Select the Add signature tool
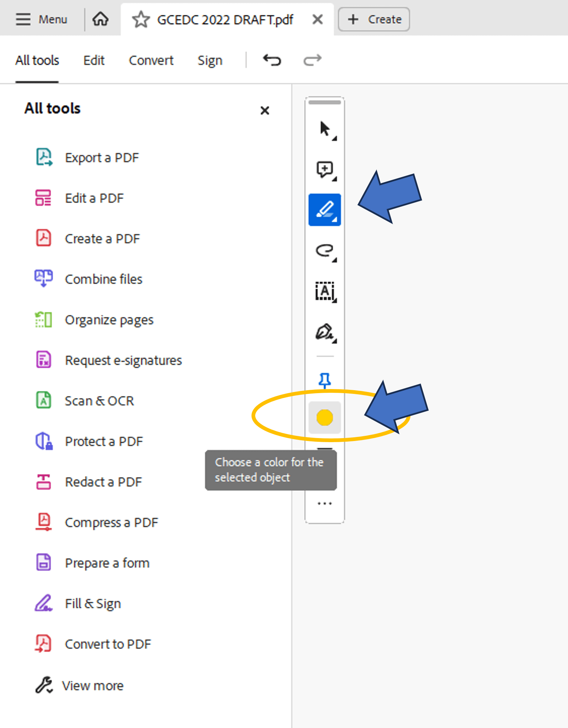 pyautogui.click(x=324, y=332)
